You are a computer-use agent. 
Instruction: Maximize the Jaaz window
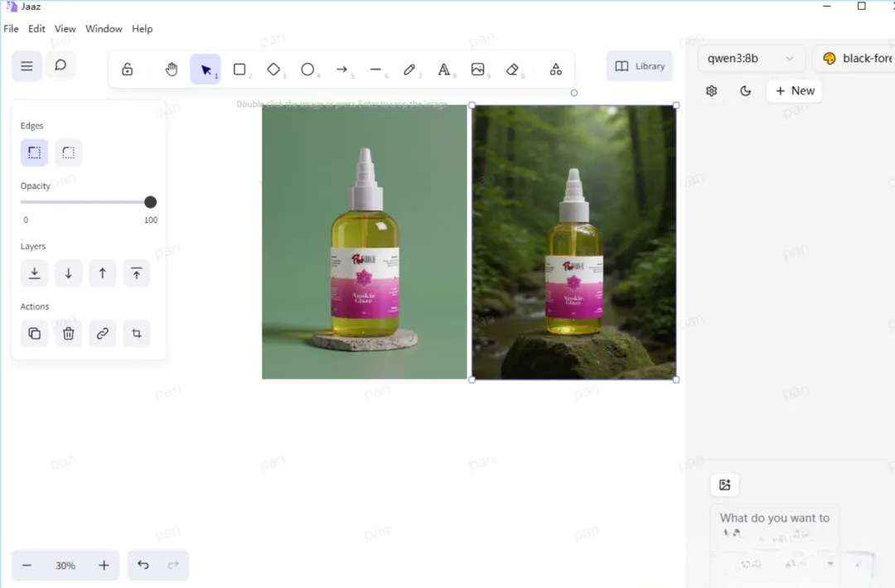[x=861, y=7]
